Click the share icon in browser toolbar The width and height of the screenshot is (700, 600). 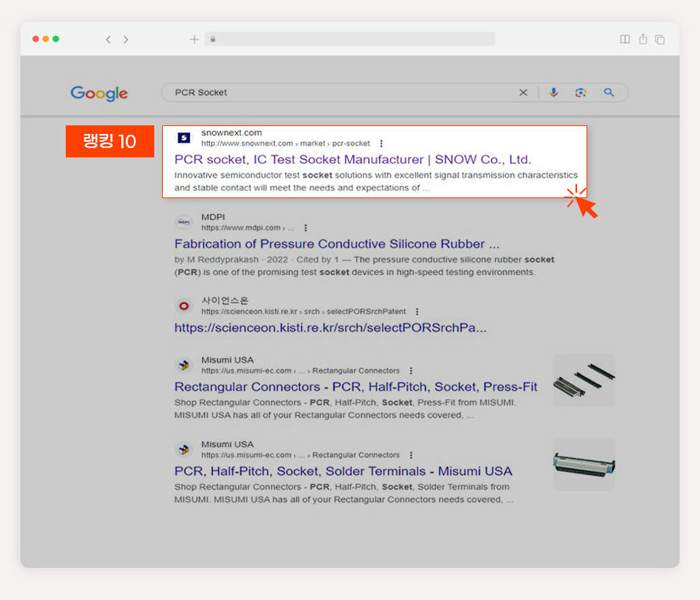click(643, 39)
